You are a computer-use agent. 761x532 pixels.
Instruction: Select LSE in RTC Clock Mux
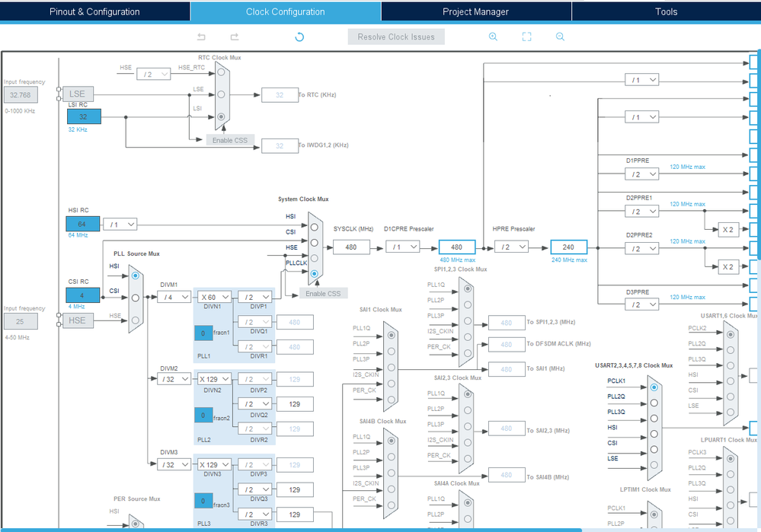click(221, 94)
